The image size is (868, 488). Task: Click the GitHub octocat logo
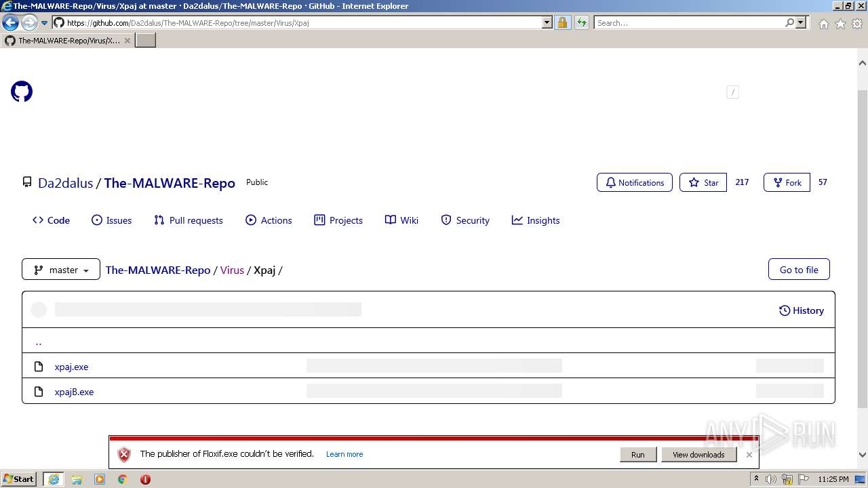click(22, 91)
